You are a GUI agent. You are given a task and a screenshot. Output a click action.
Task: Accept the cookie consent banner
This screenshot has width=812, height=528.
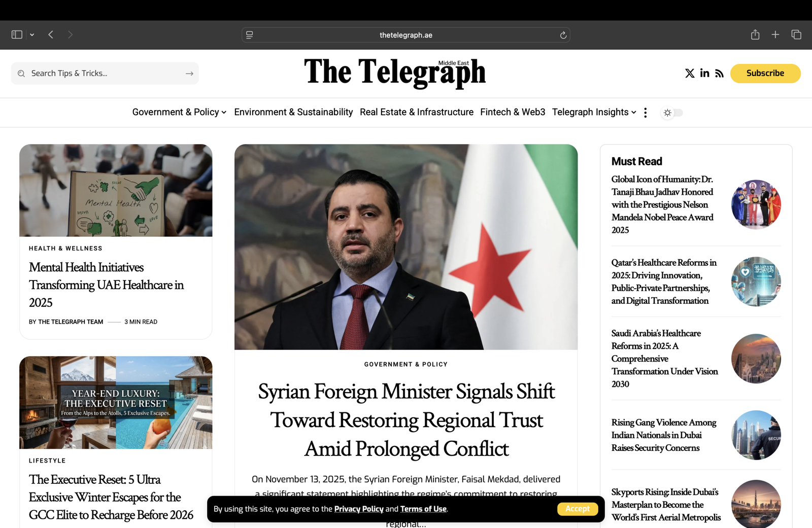tap(578, 509)
